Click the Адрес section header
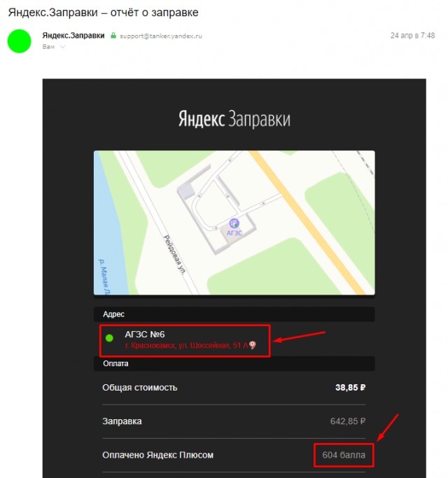448x478 pixels. (234, 314)
